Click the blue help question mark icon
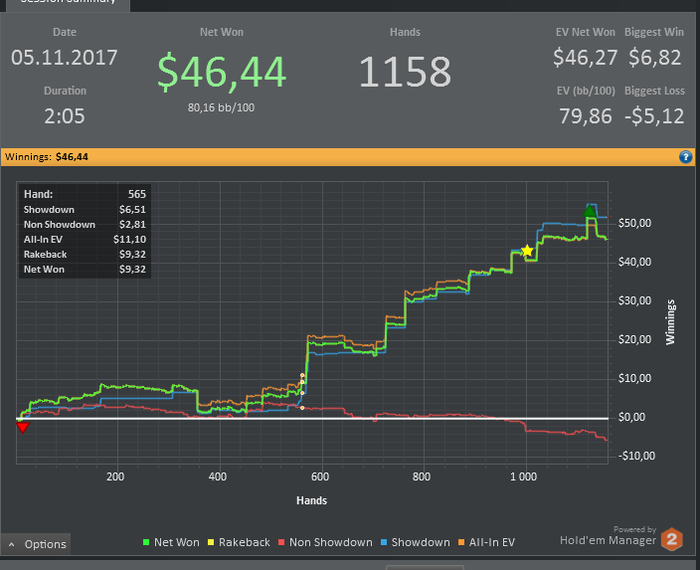 686,157
